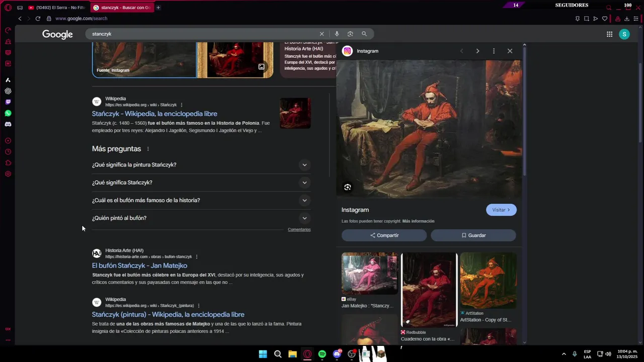Open preview panel three-dot menu
The height and width of the screenshot is (362, 644).
[x=494, y=51]
